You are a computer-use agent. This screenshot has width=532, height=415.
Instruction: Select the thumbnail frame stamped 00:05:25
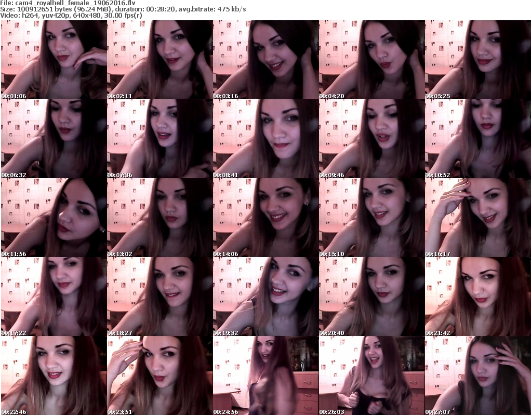coord(478,60)
